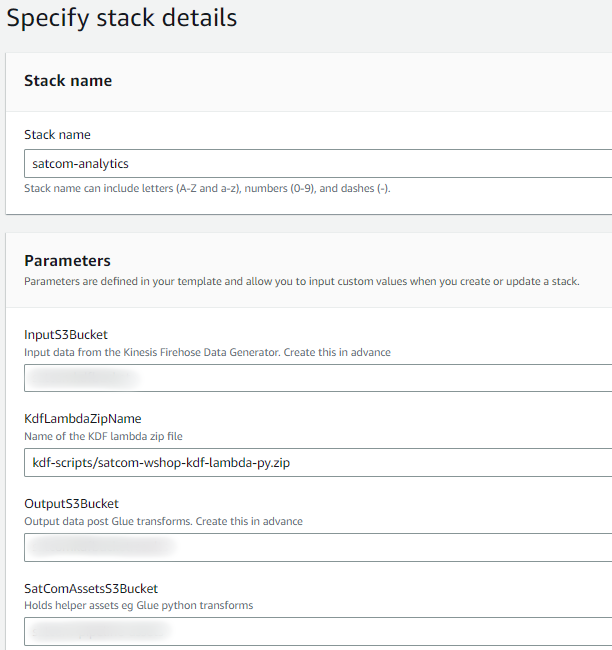Click the Parameters template description text
The image size is (612, 650).
click(x=301, y=281)
